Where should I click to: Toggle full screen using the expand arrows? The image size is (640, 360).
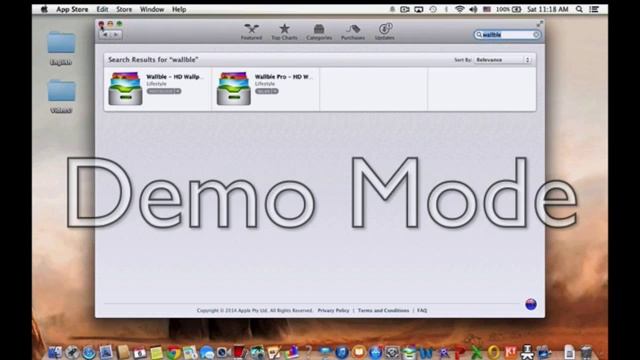[x=539, y=24]
